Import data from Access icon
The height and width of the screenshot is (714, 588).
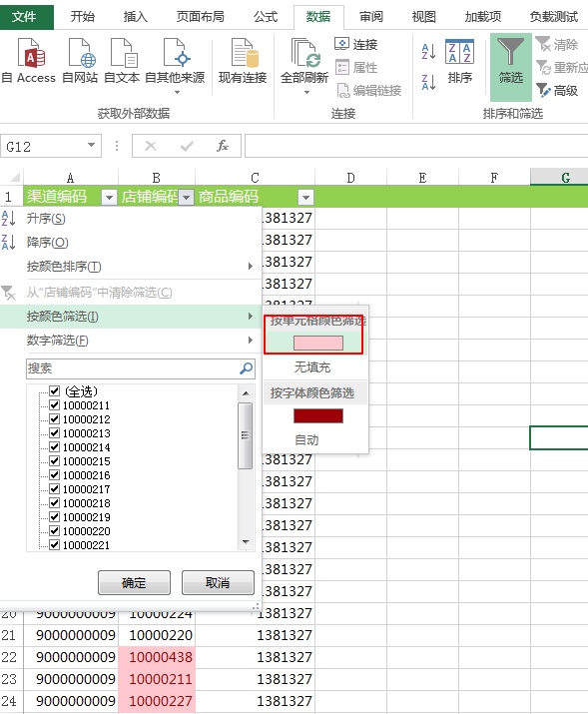[29, 62]
